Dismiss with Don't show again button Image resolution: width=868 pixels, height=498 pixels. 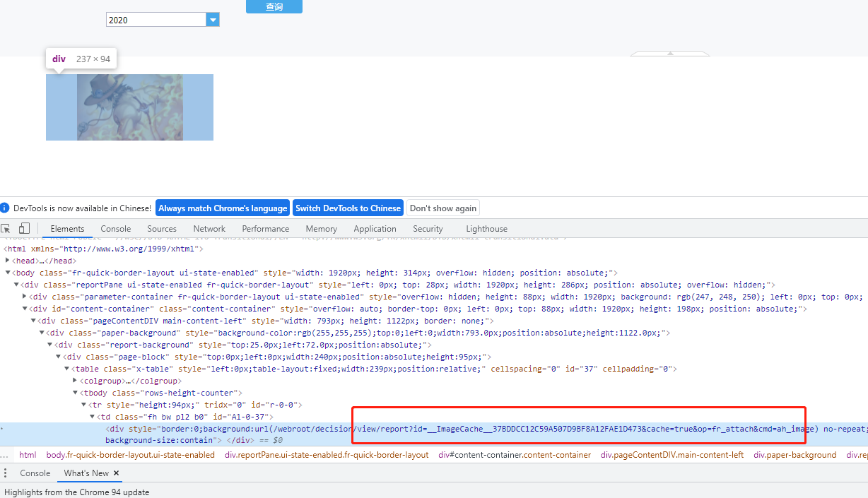click(x=443, y=208)
